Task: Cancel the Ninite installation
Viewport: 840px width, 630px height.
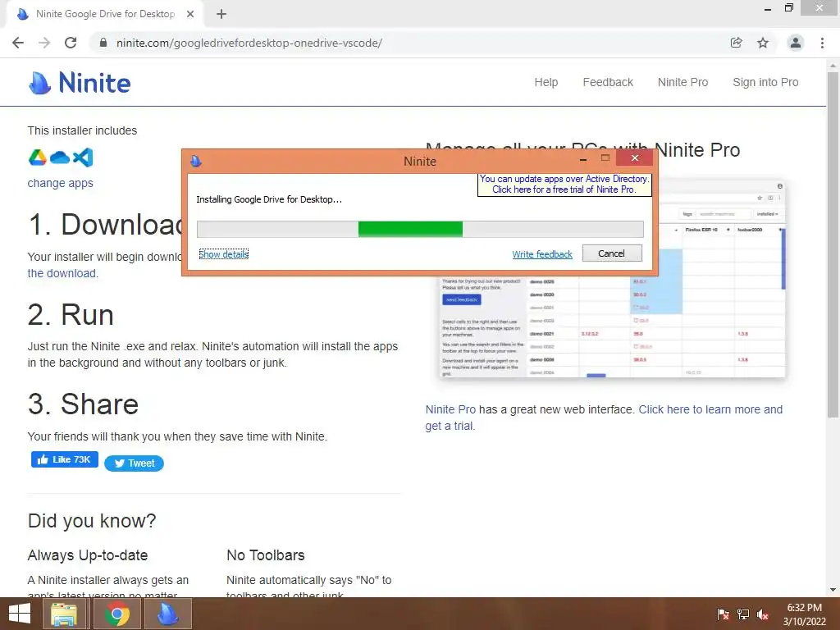Action: tap(612, 253)
